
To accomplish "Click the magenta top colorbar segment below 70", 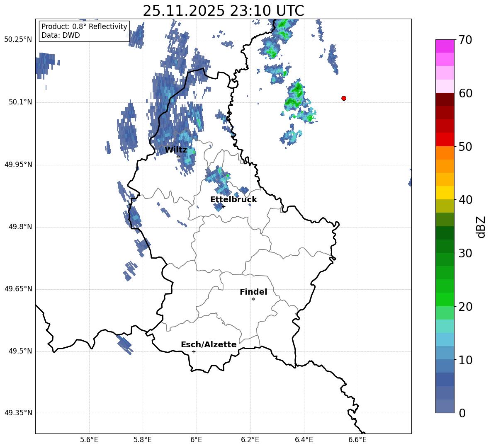I will pyautogui.click(x=445, y=46).
